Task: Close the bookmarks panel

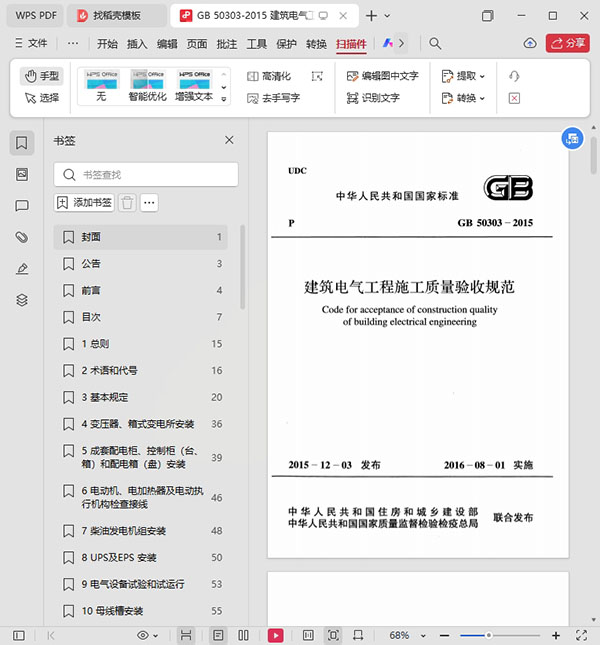Action: pos(229,141)
